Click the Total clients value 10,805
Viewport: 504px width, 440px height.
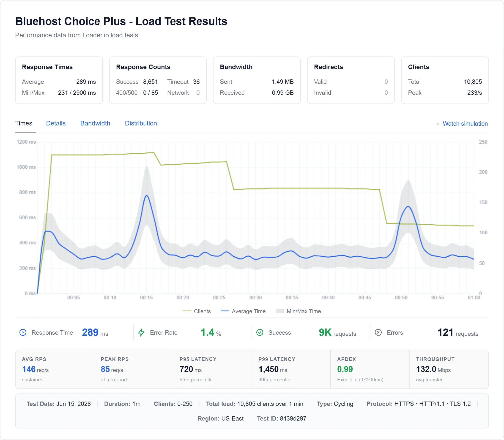(473, 82)
